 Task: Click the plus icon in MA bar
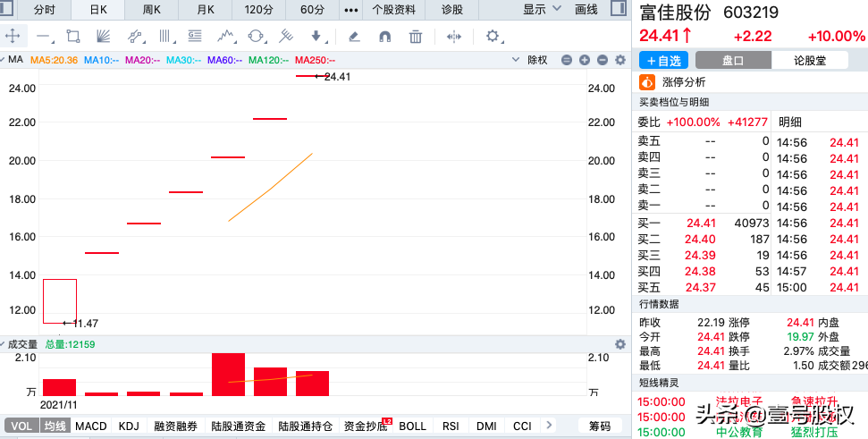pyautogui.click(x=585, y=60)
